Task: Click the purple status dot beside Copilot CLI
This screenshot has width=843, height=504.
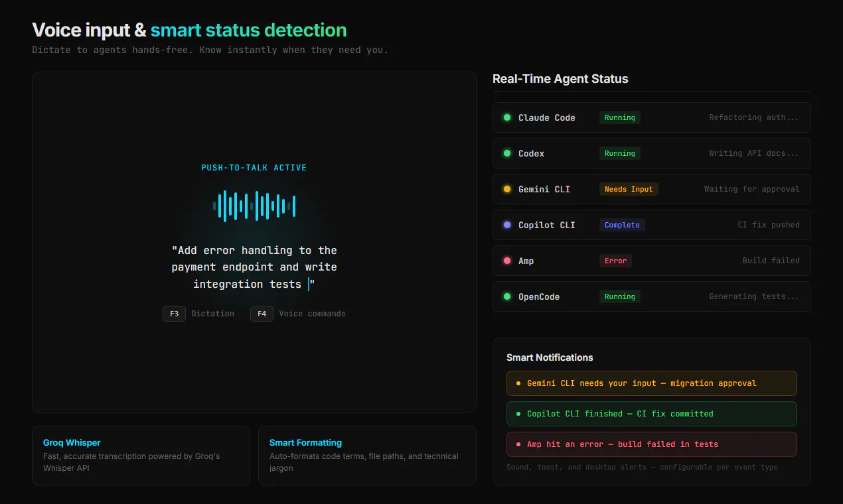Action: coord(507,225)
